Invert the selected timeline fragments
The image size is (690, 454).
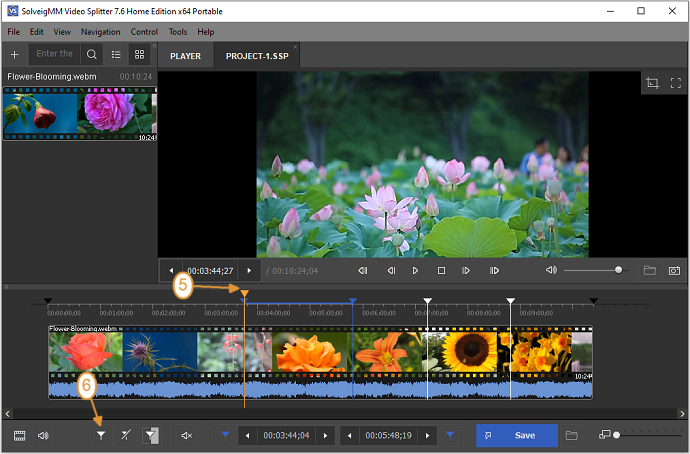click(x=150, y=436)
